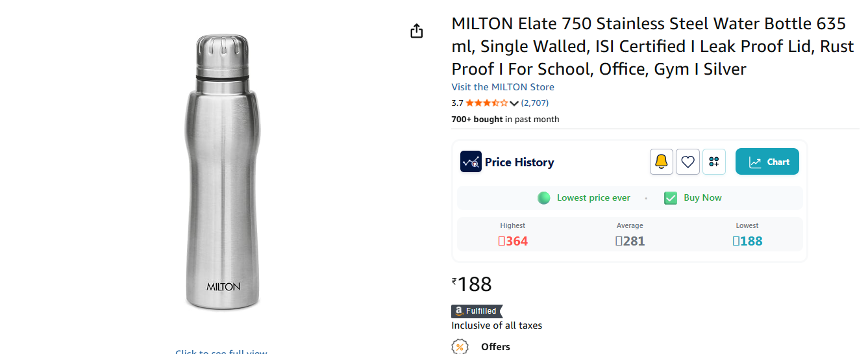This screenshot has width=868, height=354.
Task: Expand the star rating dropdown arrow
Action: [514, 103]
